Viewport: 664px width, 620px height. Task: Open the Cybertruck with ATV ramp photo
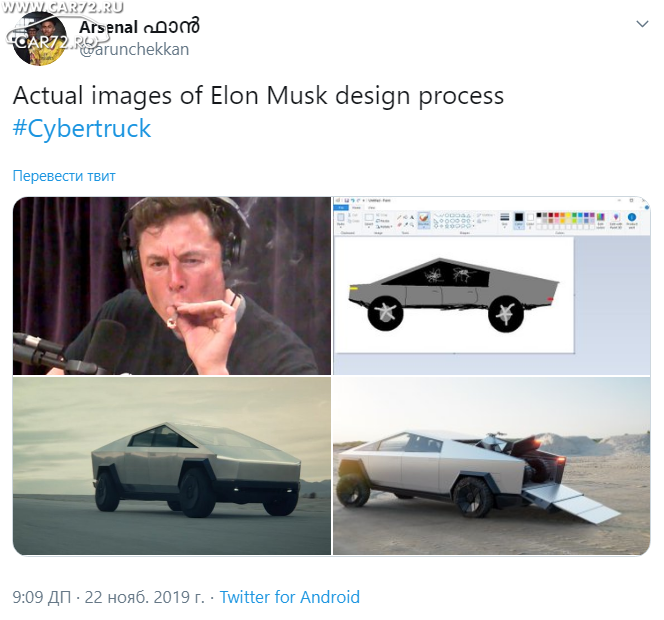[492, 466]
